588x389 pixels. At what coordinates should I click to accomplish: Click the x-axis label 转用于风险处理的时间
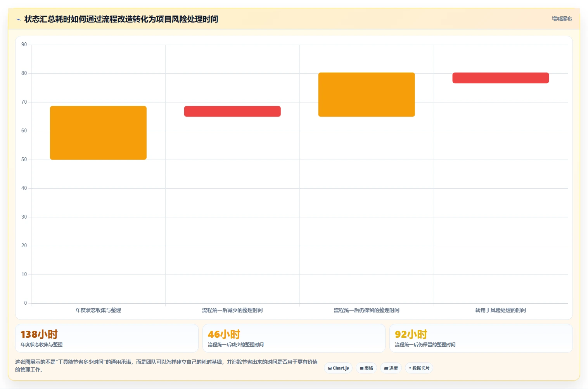[501, 310]
